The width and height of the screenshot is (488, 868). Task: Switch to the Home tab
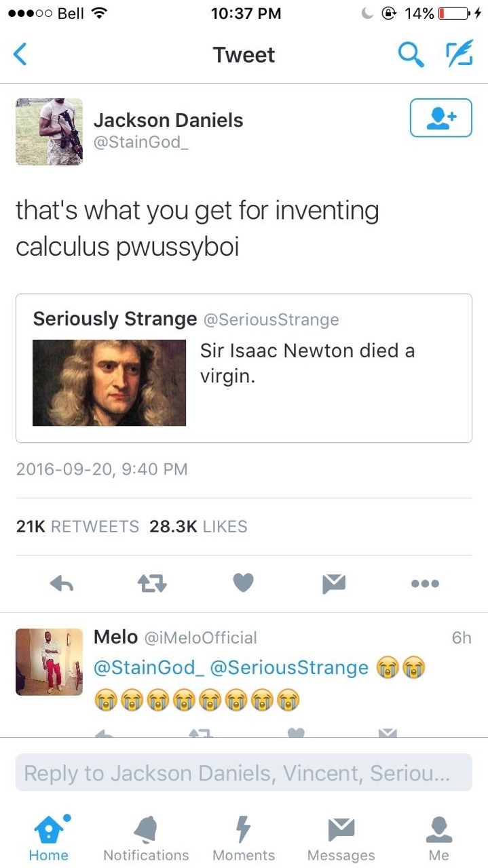[49, 837]
